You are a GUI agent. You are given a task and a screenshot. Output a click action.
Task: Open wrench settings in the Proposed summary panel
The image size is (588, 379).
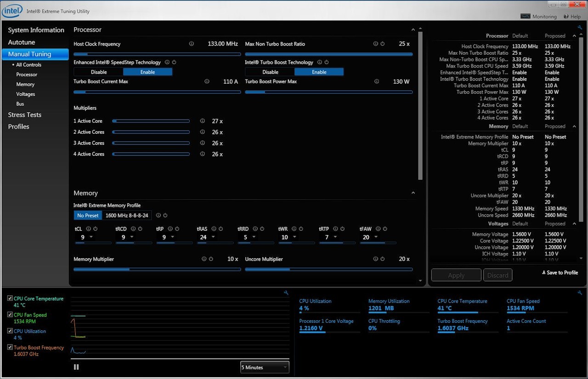click(580, 28)
